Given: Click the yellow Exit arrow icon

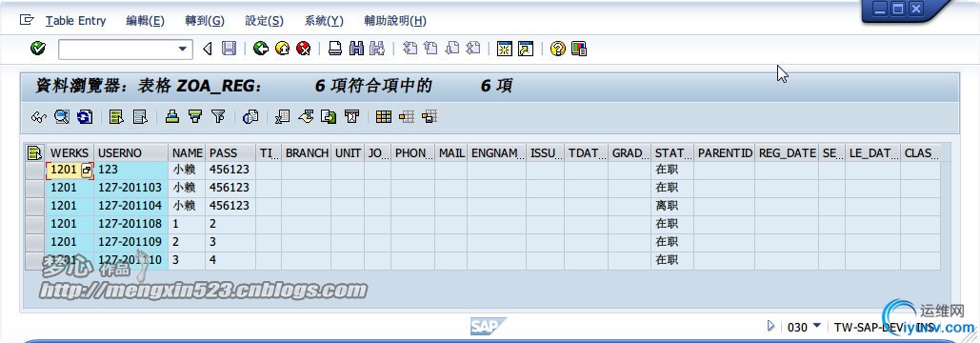Looking at the screenshot, I should 283,48.
